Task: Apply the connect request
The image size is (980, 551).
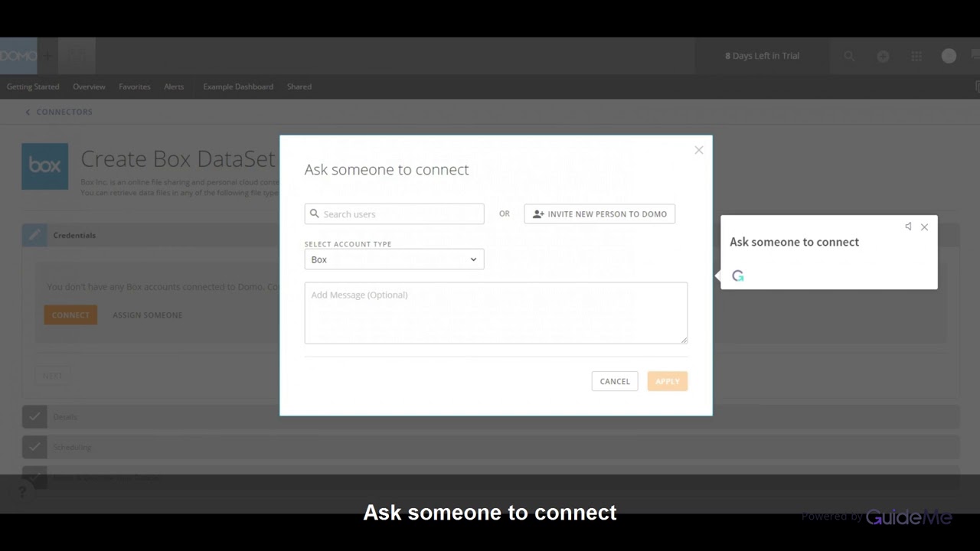Action: point(668,381)
